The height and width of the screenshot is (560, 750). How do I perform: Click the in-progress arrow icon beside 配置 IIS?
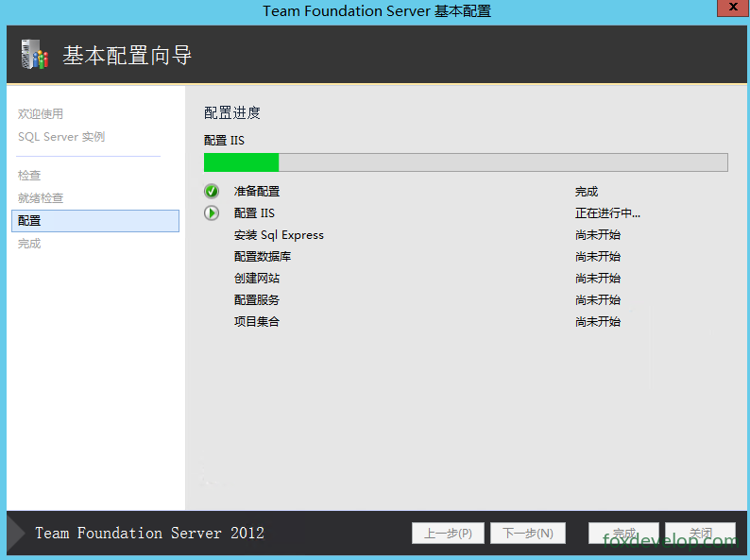click(212, 212)
